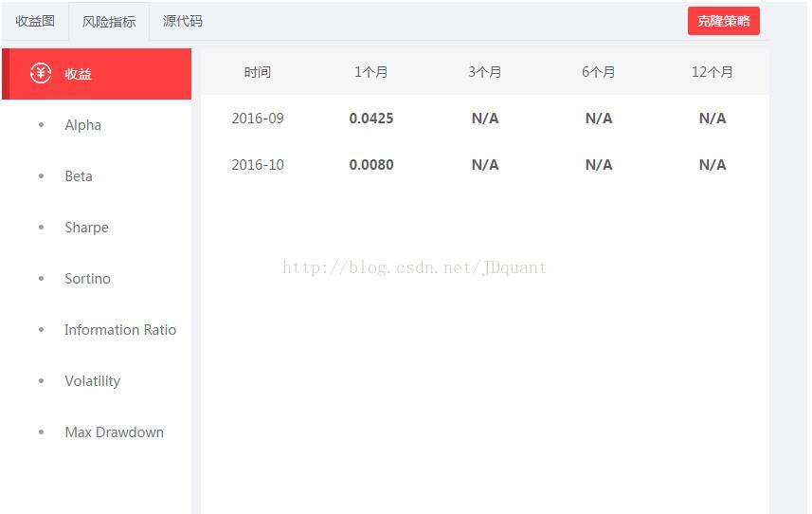Click 2016-10 row's 12个月 N/A cell

click(713, 165)
